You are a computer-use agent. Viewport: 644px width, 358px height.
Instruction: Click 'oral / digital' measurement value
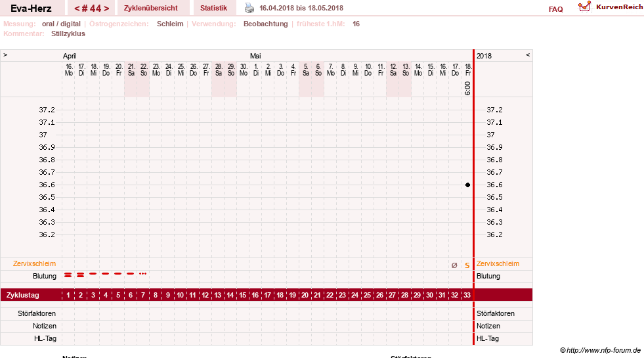pos(61,24)
